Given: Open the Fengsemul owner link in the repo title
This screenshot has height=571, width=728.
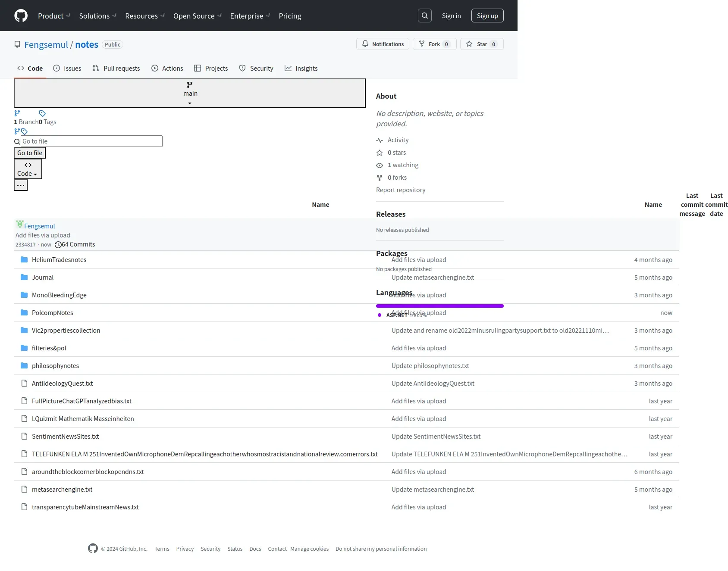Looking at the screenshot, I should coord(46,44).
